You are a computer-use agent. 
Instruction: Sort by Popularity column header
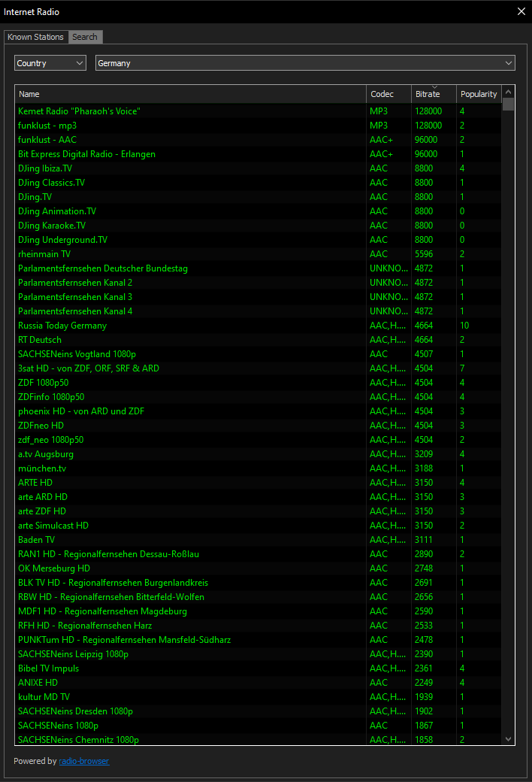tap(479, 94)
